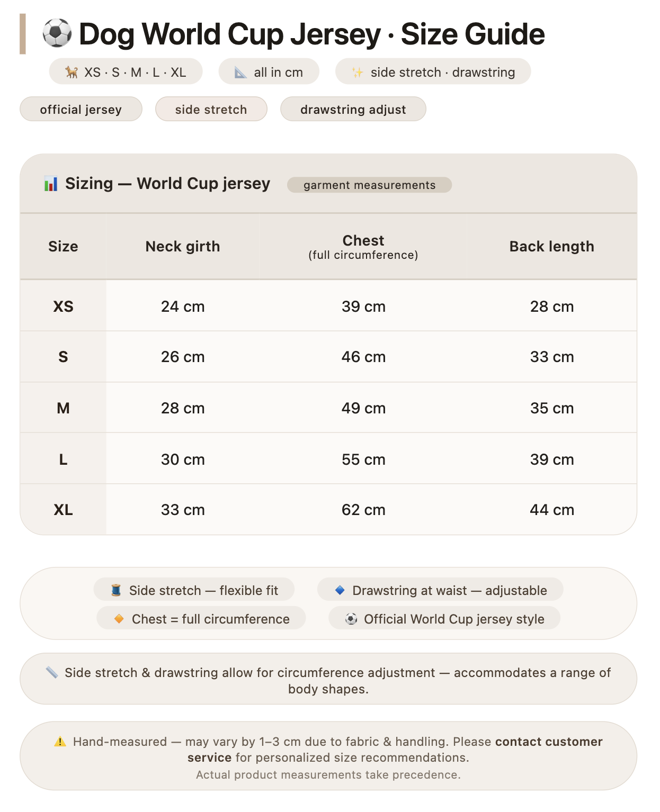Click the blue diamond icon beside 'Drawstring at waist'

(x=340, y=590)
